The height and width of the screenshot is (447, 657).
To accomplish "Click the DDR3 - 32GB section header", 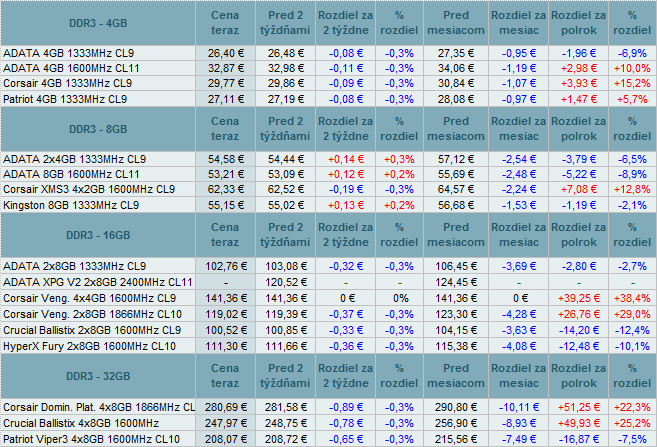I will coord(98,376).
